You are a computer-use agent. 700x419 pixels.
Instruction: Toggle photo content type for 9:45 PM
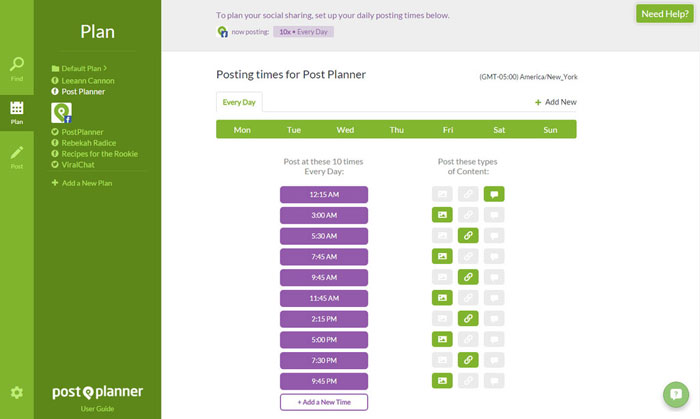coord(442,380)
